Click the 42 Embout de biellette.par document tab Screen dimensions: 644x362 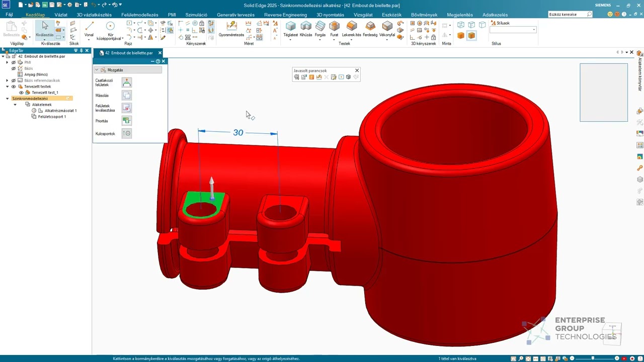tap(129, 53)
